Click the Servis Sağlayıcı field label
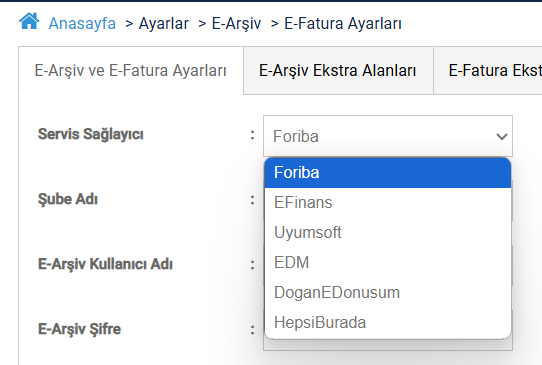 (x=91, y=134)
